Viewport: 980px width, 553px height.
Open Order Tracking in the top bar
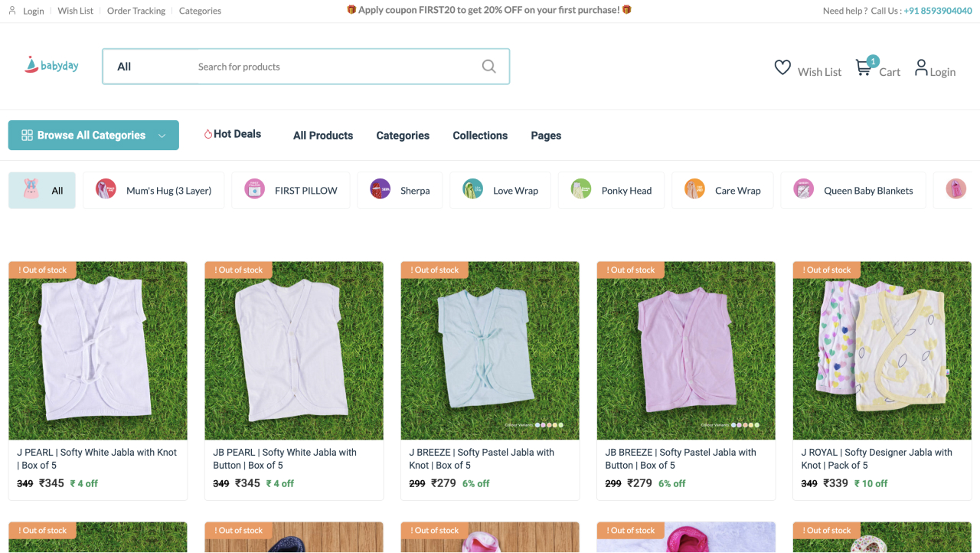pos(136,11)
